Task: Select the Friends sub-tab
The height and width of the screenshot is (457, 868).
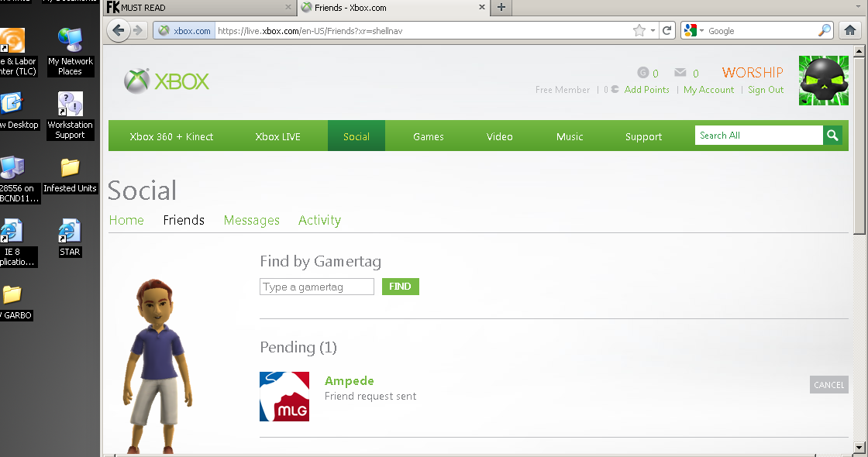Action: [x=184, y=220]
